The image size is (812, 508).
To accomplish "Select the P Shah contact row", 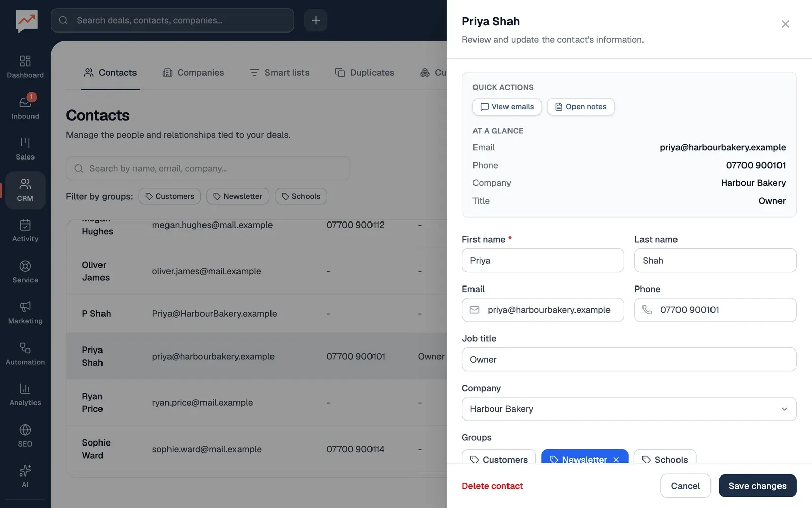I will coord(256,314).
